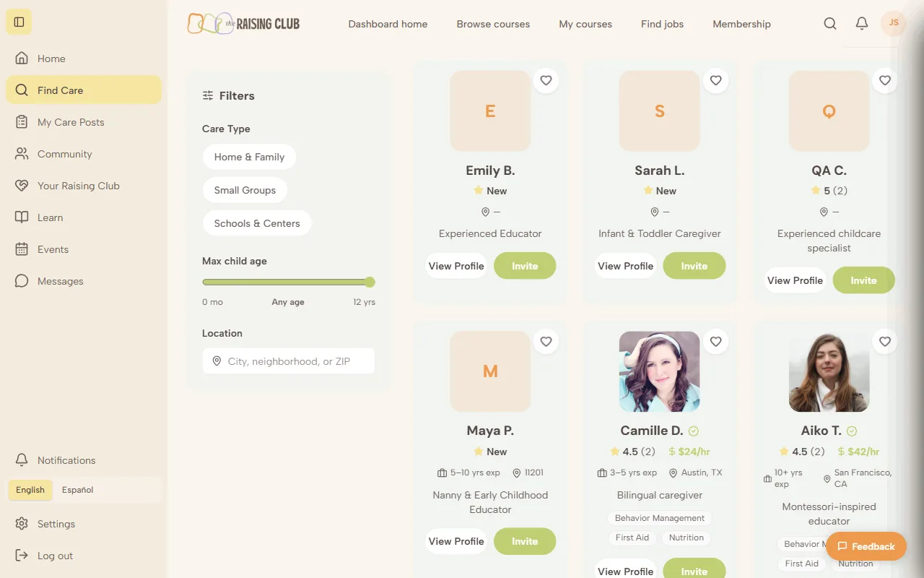This screenshot has height=578, width=924.
Task: Open My Care Posts in sidebar
Action: (x=84, y=122)
